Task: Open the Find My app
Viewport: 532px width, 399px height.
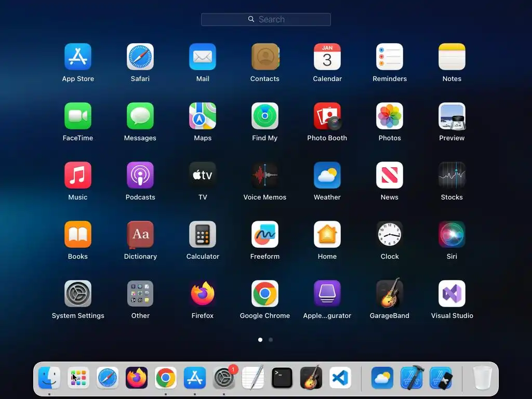Action: [265, 116]
